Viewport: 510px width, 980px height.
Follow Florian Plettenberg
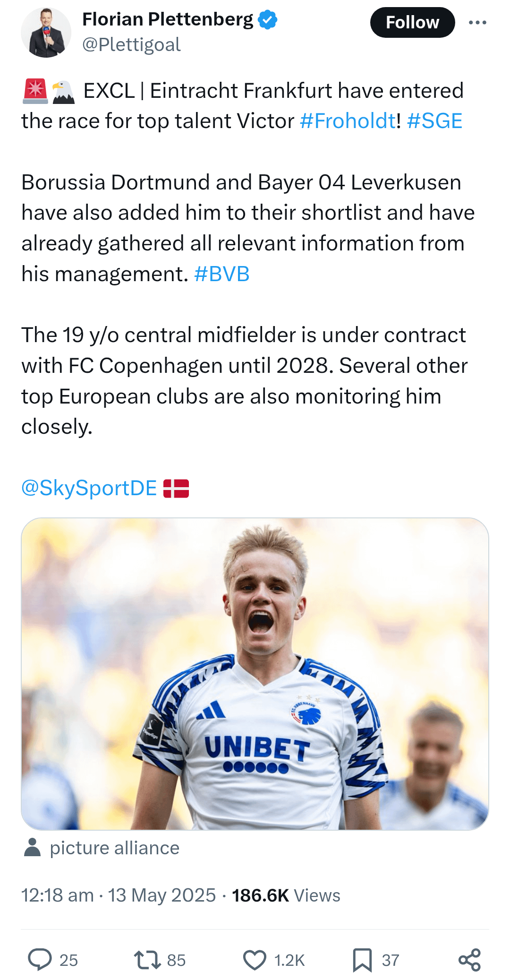pyautogui.click(x=412, y=22)
